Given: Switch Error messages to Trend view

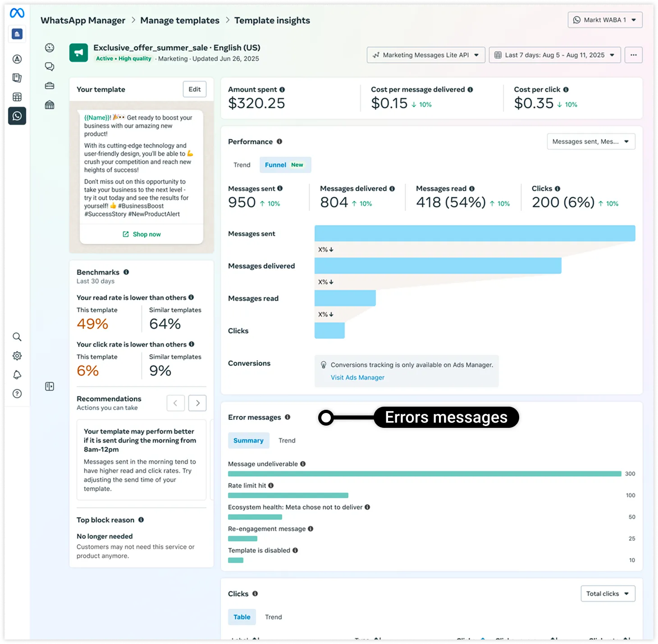Looking at the screenshot, I should pos(287,440).
